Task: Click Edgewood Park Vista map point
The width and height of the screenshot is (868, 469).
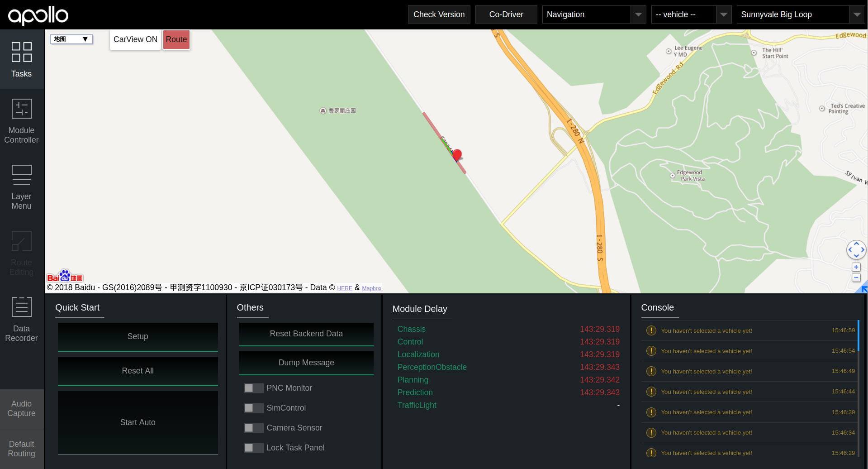Action: [x=673, y=176]
